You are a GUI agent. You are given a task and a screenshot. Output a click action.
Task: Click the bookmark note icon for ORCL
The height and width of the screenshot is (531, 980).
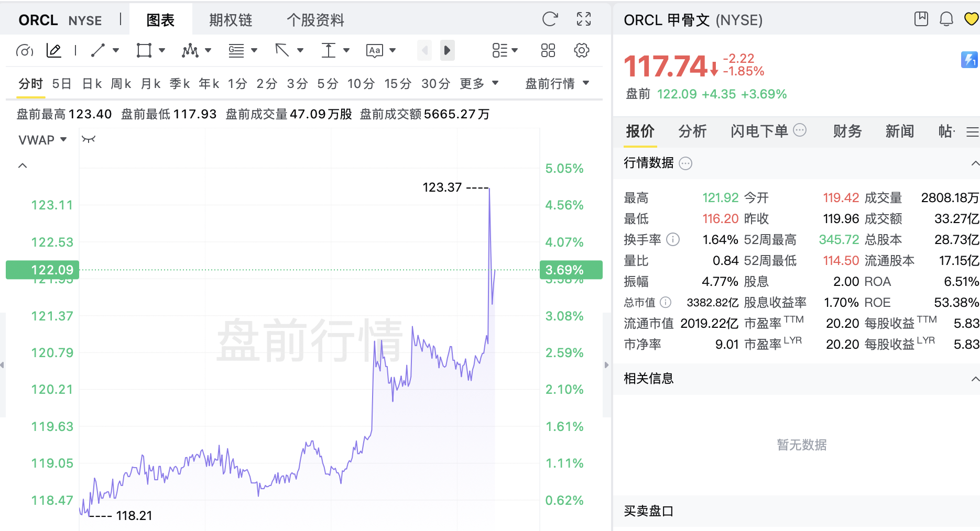point(921,19)
